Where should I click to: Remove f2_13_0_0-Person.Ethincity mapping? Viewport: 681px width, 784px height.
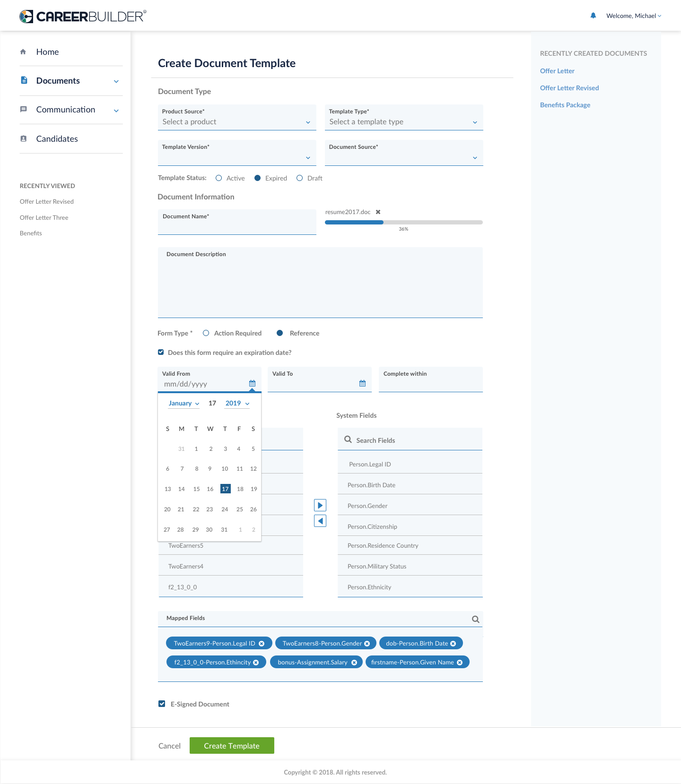tap(256, 663)
